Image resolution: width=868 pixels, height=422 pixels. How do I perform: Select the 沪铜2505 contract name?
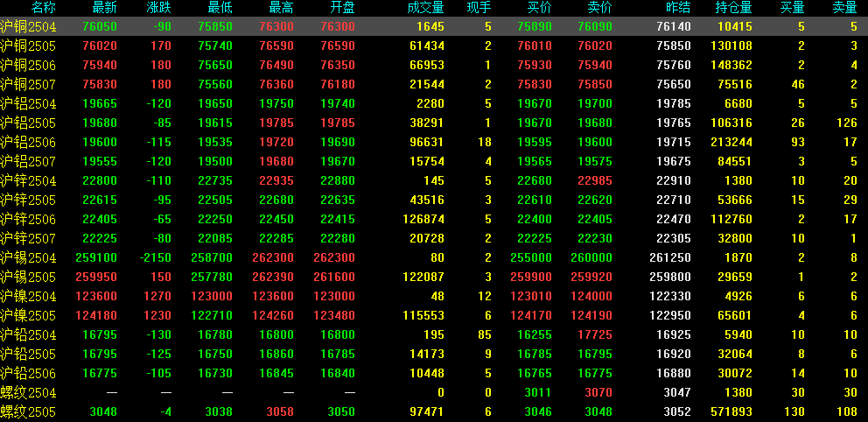pyautogui.click(x=28, y=46)
